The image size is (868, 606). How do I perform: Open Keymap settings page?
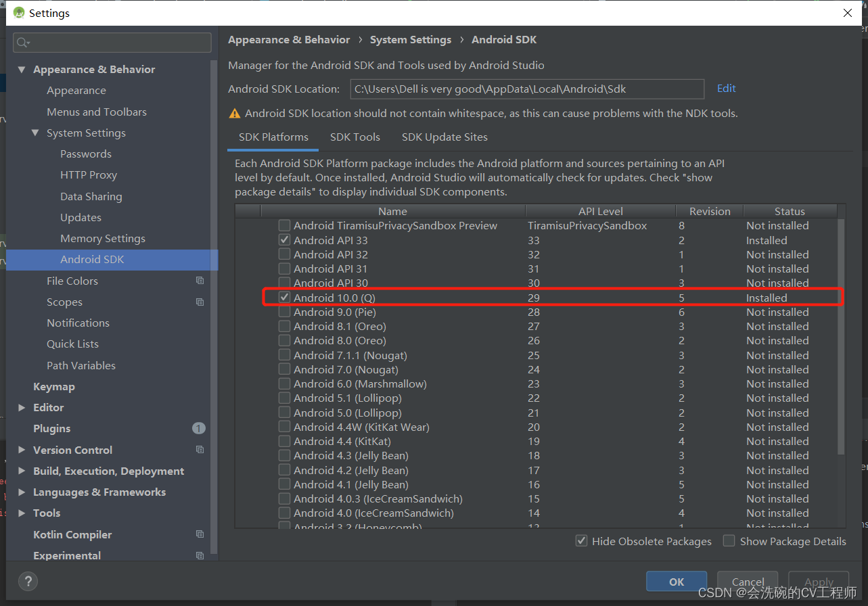click(54, 386)
